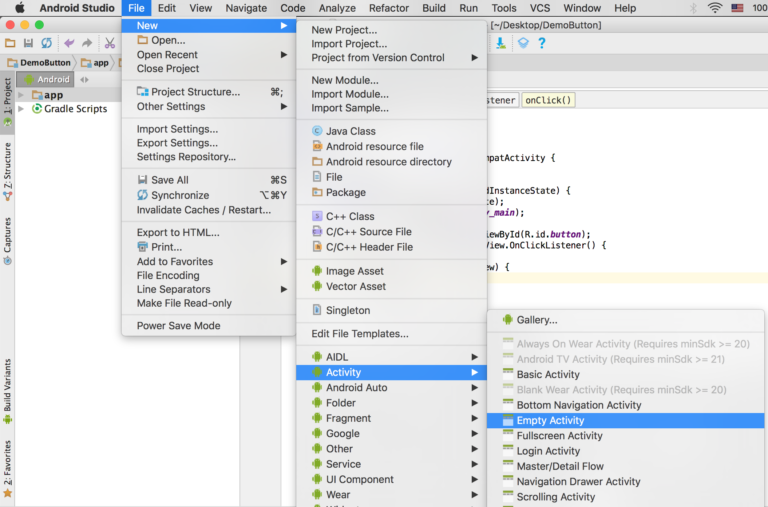This screenshot has width=768, height=507.
Task: Open the Navigate menu
Action: pyautogui.click(x=246, y=8)
